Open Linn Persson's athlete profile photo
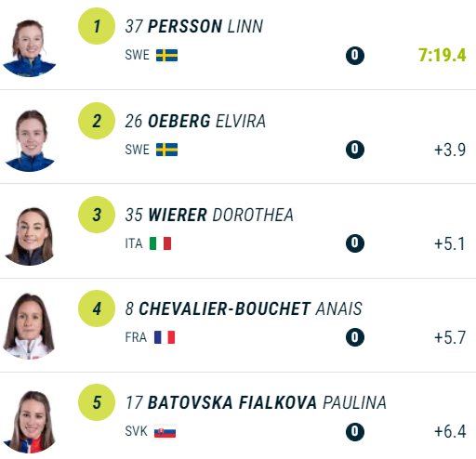Image resolution: width=476 pixels, height=459 pixels. tap(30, 48)
